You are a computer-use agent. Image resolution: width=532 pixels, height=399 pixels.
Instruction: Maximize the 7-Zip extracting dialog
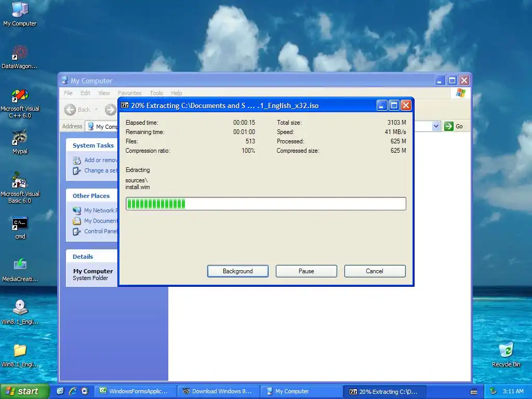coord(394,105)
